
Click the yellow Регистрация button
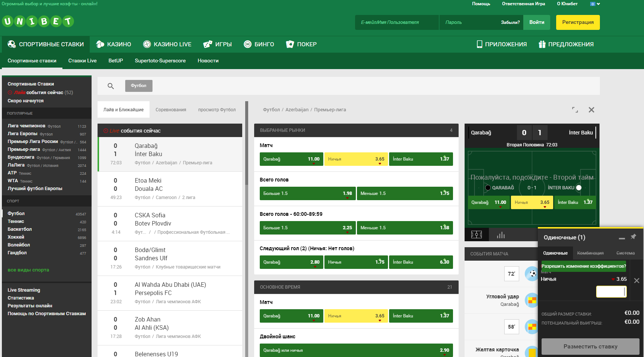578,22
